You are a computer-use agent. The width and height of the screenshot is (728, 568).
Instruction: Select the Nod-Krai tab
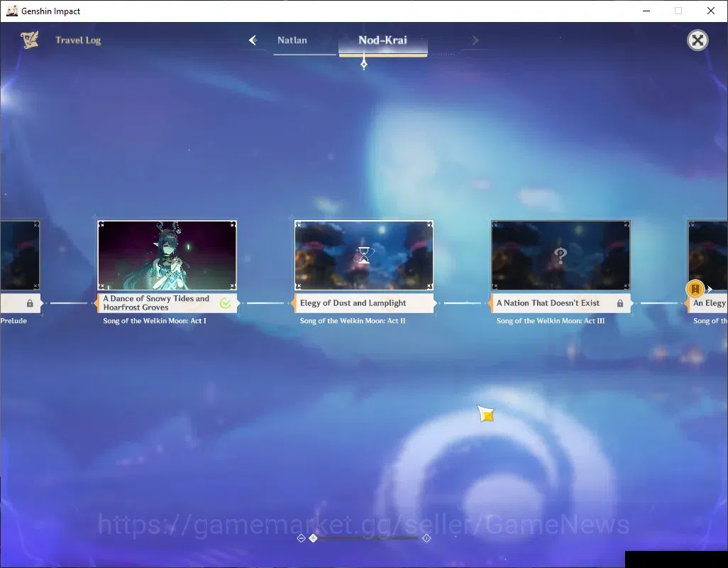click(x=383, y=40)
